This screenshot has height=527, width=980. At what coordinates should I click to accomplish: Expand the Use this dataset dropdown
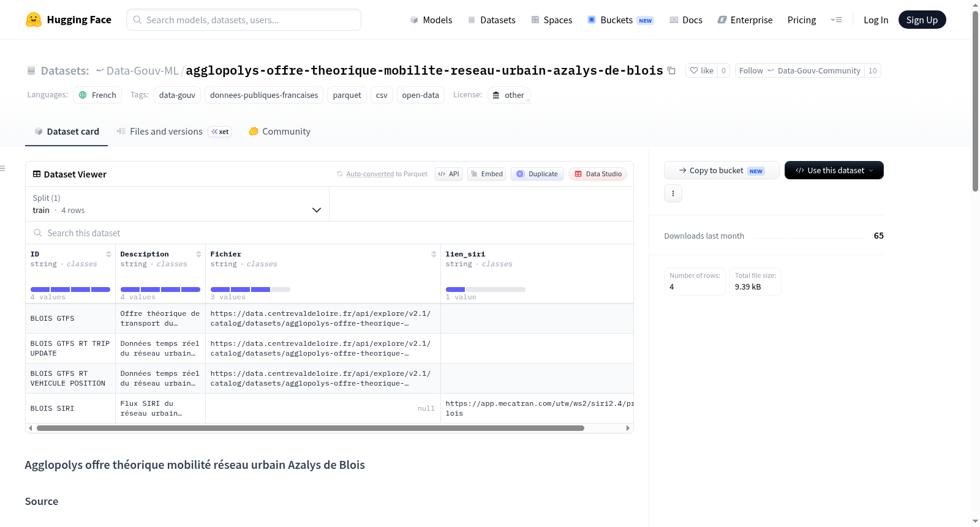coord(834,170)
